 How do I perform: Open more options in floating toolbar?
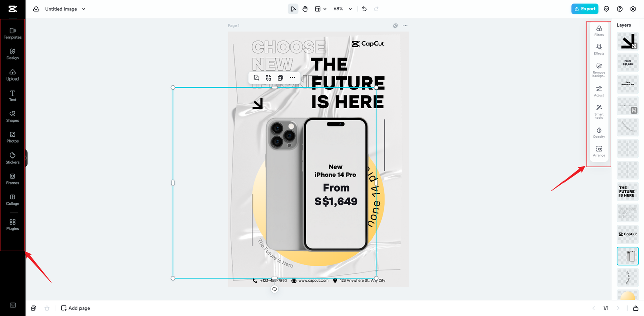coord(292,78)
